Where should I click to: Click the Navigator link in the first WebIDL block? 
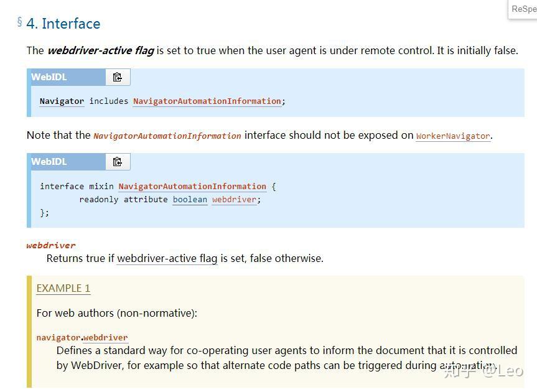(62, 101)
